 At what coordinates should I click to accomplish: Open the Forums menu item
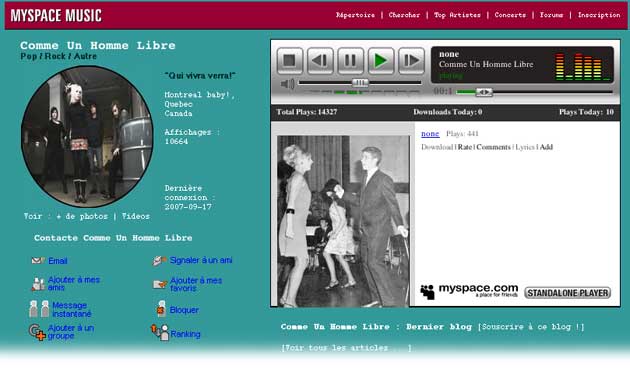coord(551,15)
